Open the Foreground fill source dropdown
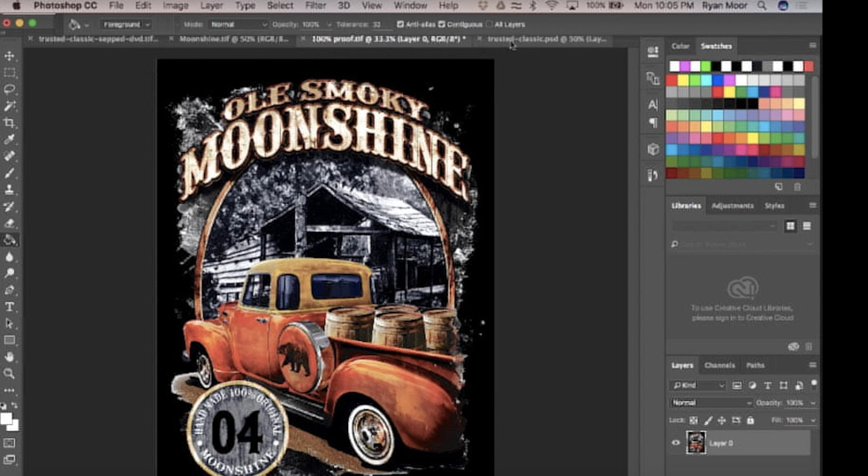The image size is (868, 476). point(126,24)
